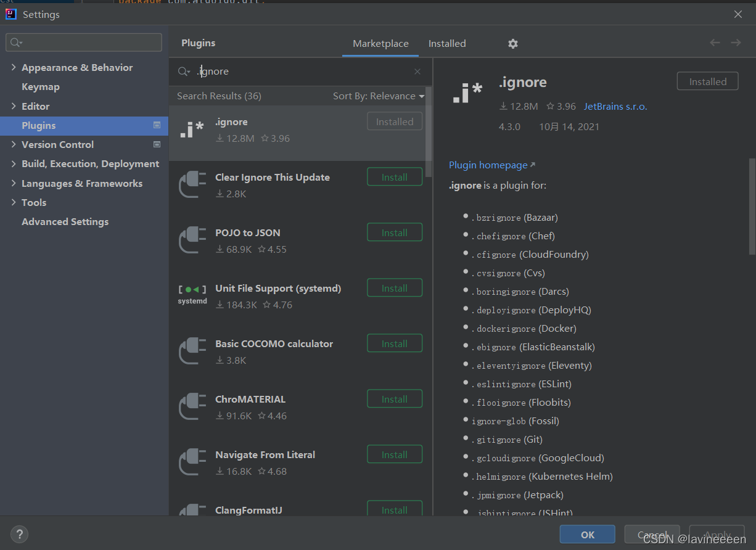Click the Navigate From Literal plugin icon
The image size is (756, 550).
pos(192,463)
